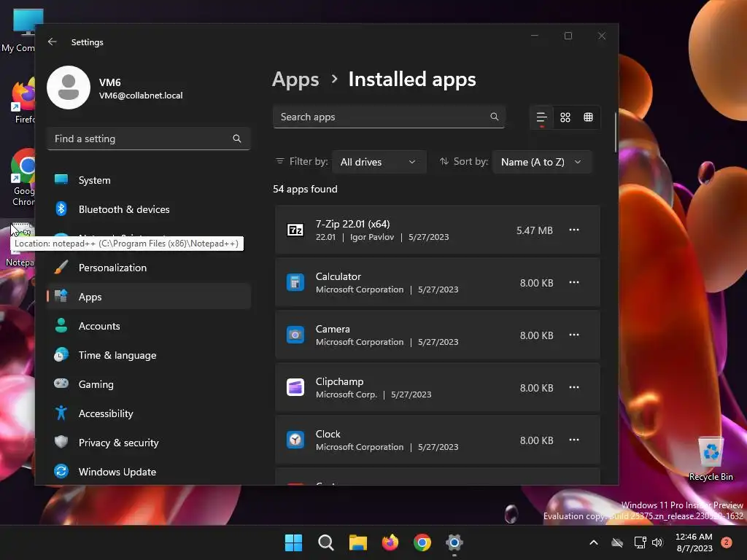Viewport: 747px width, 560px height.
Task: Click the Camera app icon
Action: click(x=295, y=335)
